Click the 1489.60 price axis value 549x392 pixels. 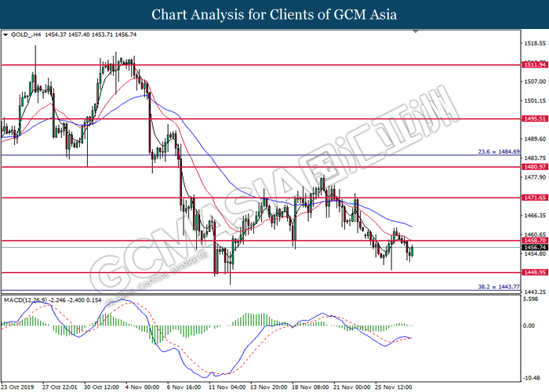(x=535, y=139)
